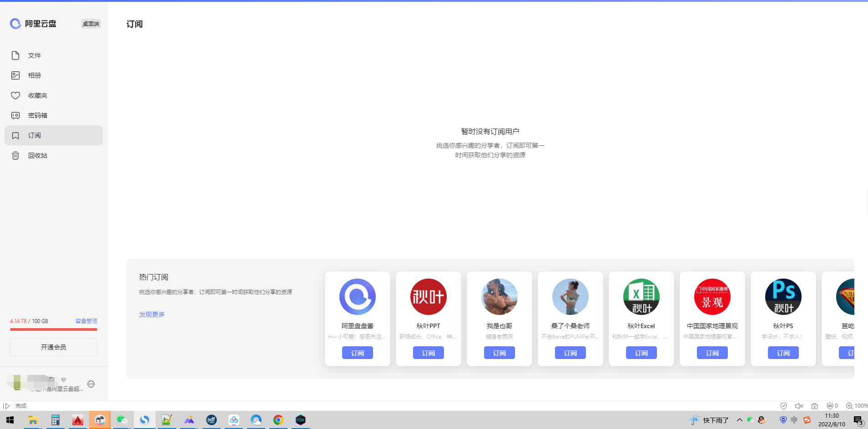This screenshot has width=868, height=429.
Task: Open the 中国国家地理景观 avatar thumbnail
Action: (712, 297)
